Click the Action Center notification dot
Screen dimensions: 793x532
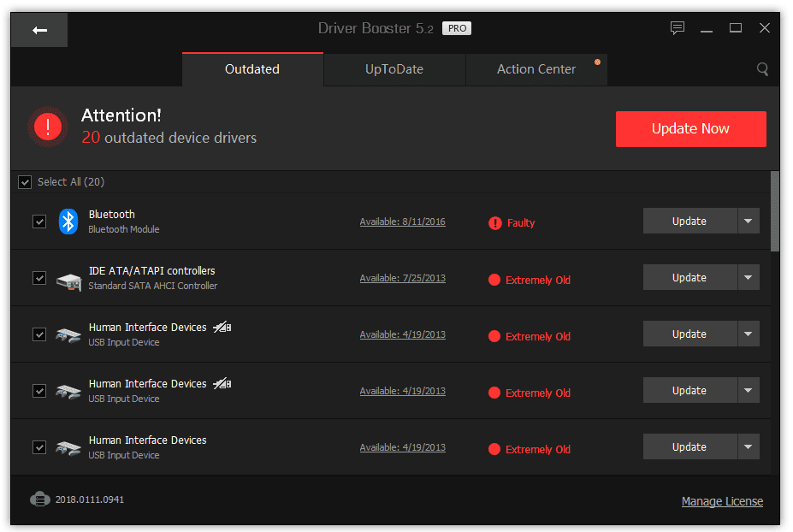(597, 62)
